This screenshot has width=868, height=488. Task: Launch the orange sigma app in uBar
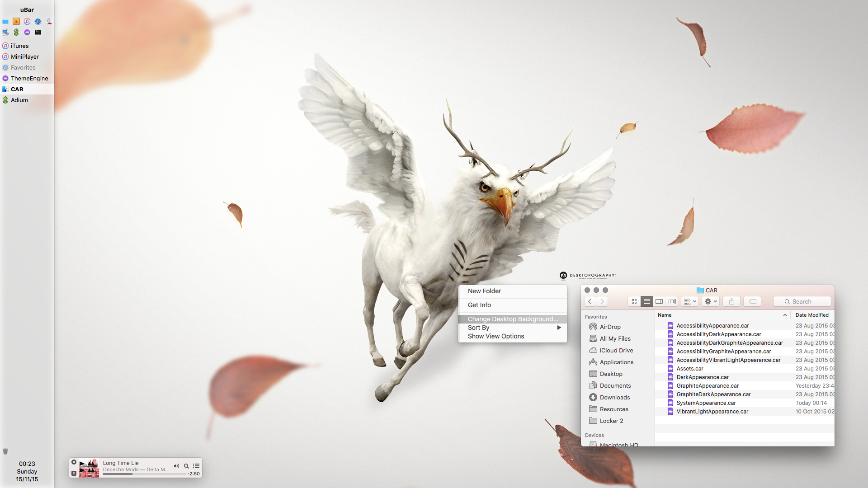[x=16, y=21]
